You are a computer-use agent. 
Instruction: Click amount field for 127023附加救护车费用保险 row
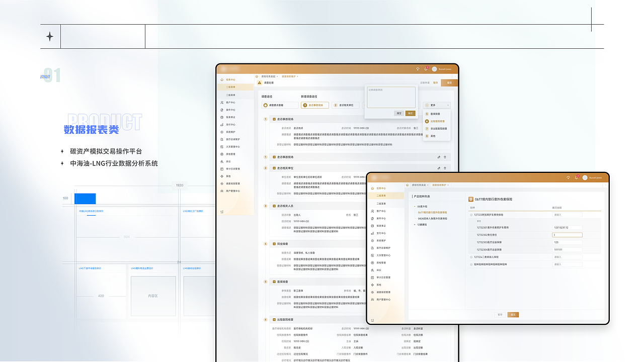(567, 215)
